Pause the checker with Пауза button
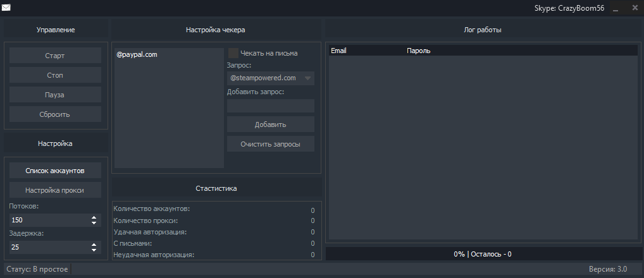The width and height of the screenshot is (644, 278). (55, 95)
